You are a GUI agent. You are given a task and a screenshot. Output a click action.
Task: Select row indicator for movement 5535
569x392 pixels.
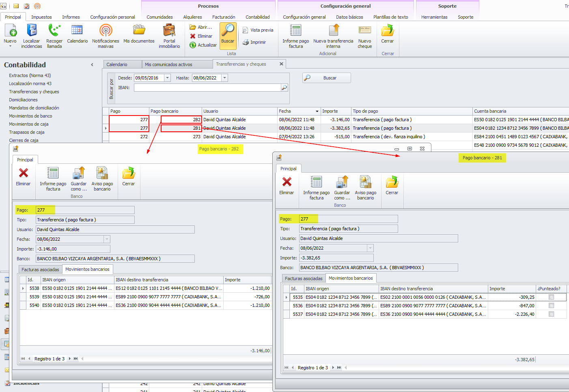click(287, 297)
